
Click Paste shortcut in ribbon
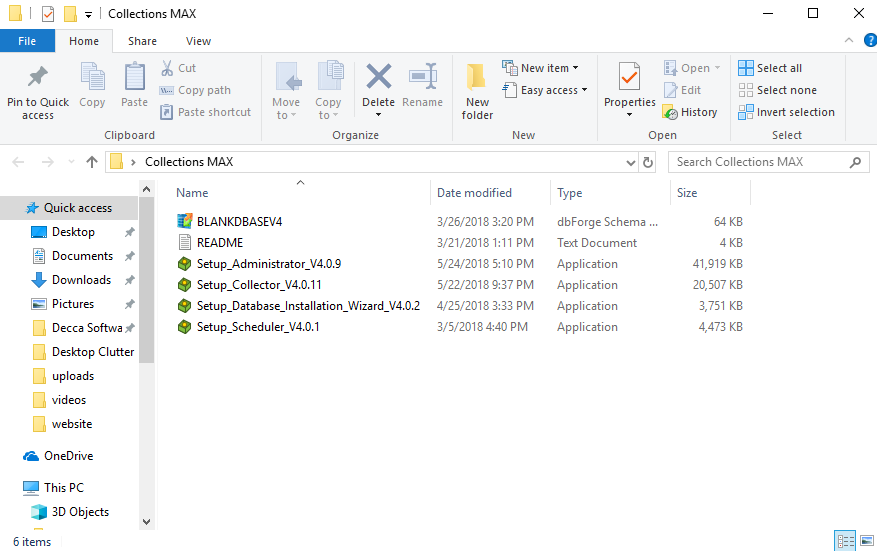[205, 112]
